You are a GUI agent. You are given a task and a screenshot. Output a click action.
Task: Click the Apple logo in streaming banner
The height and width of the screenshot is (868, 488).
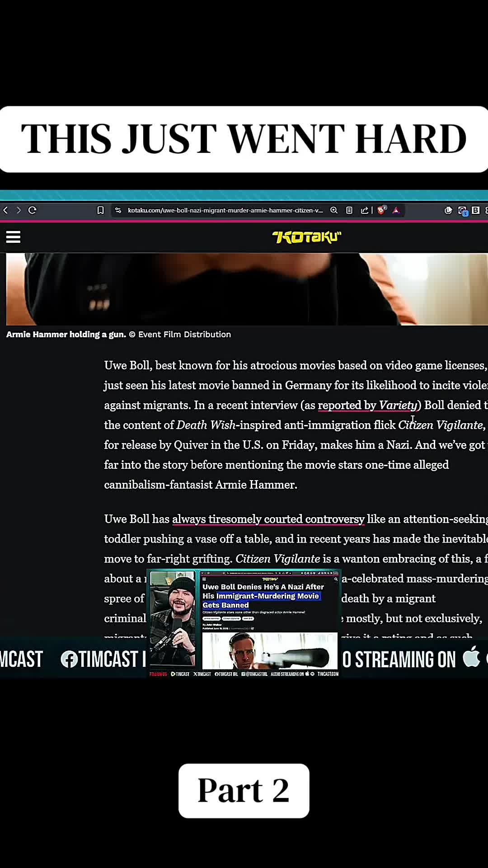471,656
